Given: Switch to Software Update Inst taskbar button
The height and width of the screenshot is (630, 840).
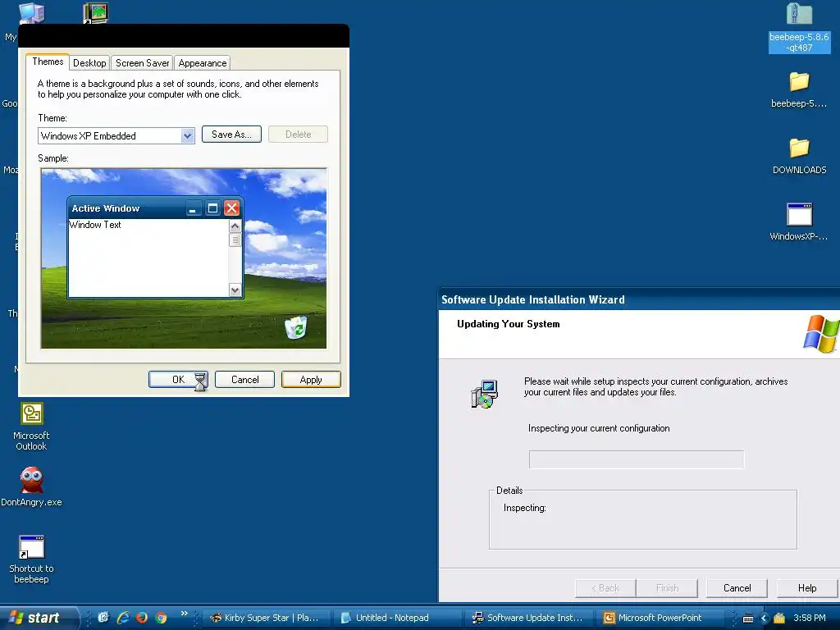Looking at the screenshot, I should click(527, 618).
